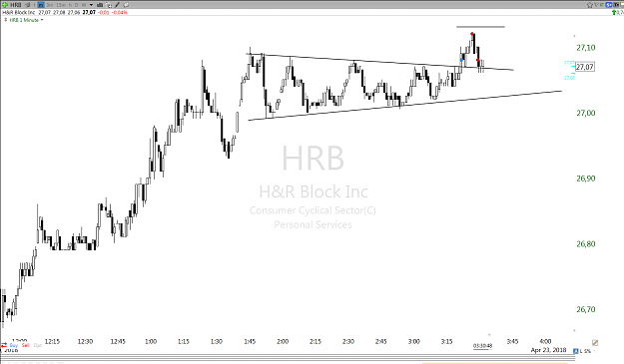The image size is (624, 364).
Task: Select the line drawing tool icon
Action: tap(117, 5)
